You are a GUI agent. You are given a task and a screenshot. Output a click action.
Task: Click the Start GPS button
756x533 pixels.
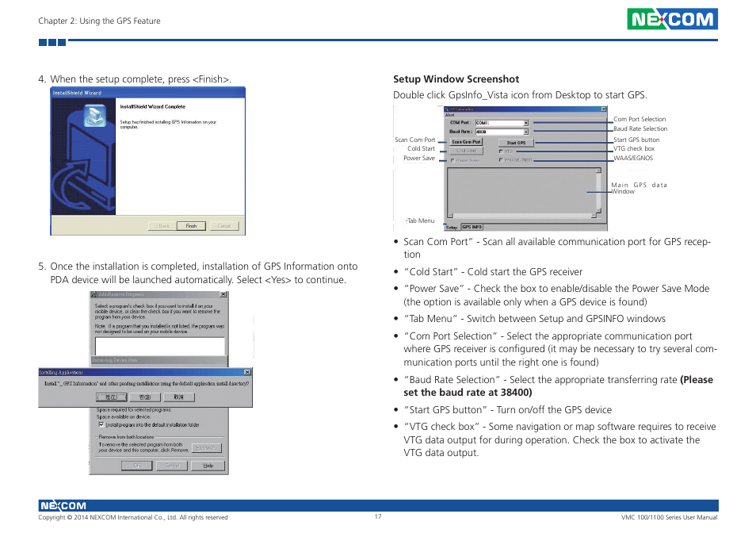516,143
